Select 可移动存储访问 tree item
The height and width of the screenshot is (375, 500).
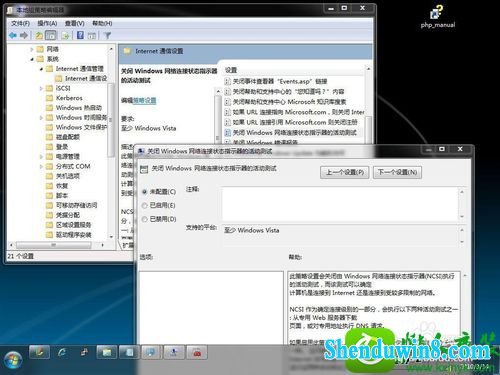[x=71, y=205]
